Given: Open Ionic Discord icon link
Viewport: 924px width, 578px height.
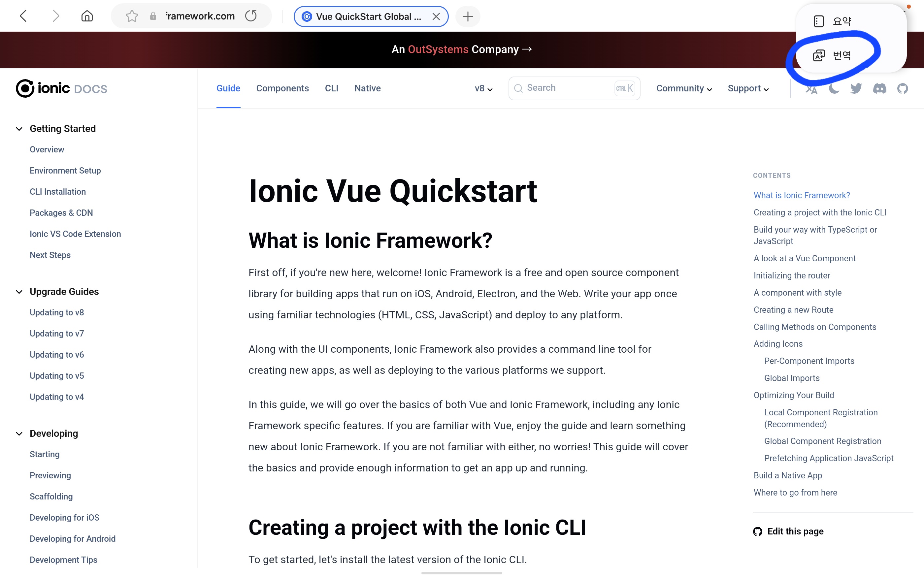Looking at the screenshot, I should [880, 89].
